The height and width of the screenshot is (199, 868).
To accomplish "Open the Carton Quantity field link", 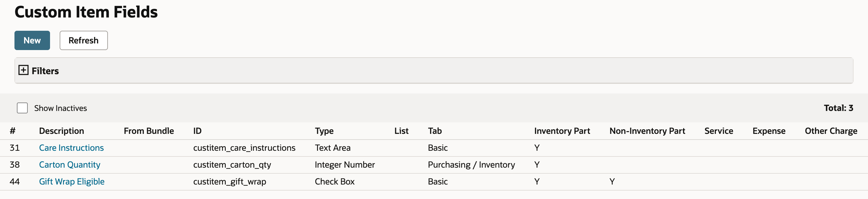I will pyautogui.click(x=70, y=165).
